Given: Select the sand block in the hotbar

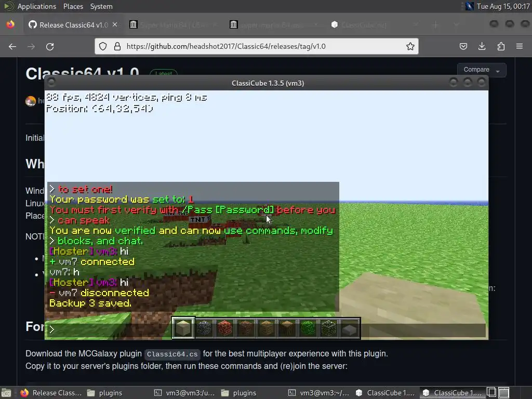Looking at the screenshot, I should click(x=183, y=328).
